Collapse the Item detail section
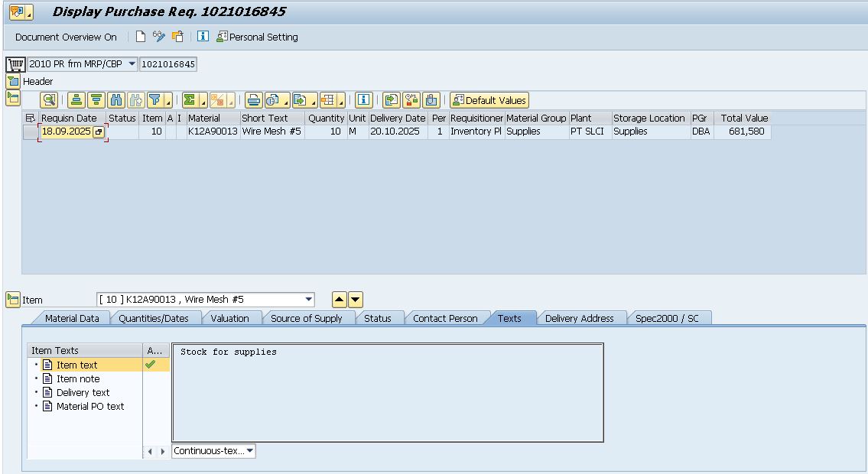This screenshot has height=474, width=868. click(x=12, y=300)
